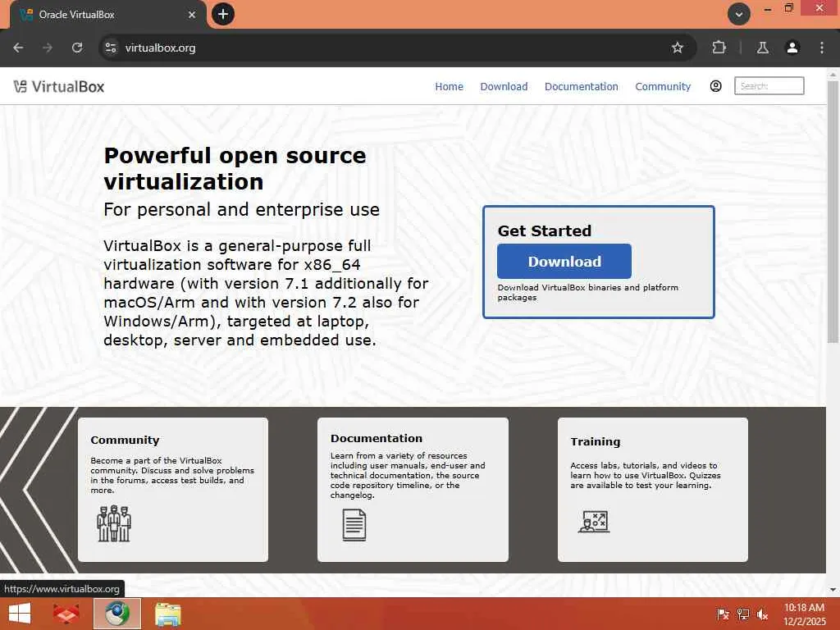840x630 pixels.
Task: Expand the tab search dropdown arrow
Action: click(739, 15)
